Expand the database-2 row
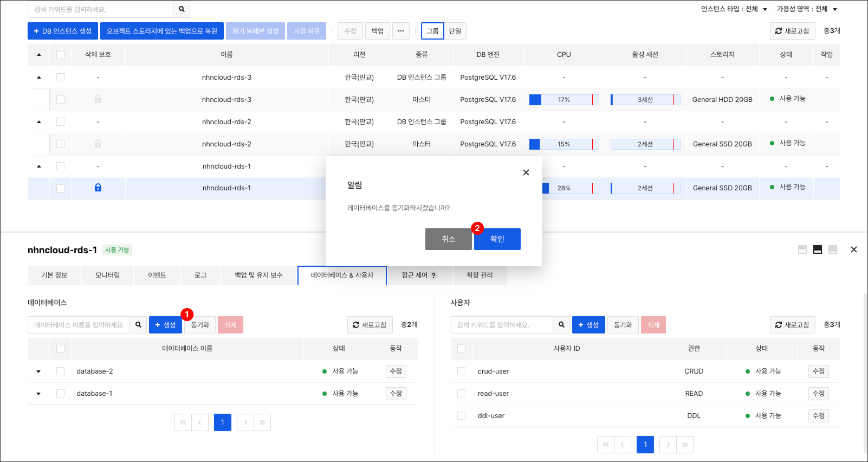 pyautogui.click(x=38, y=371)
